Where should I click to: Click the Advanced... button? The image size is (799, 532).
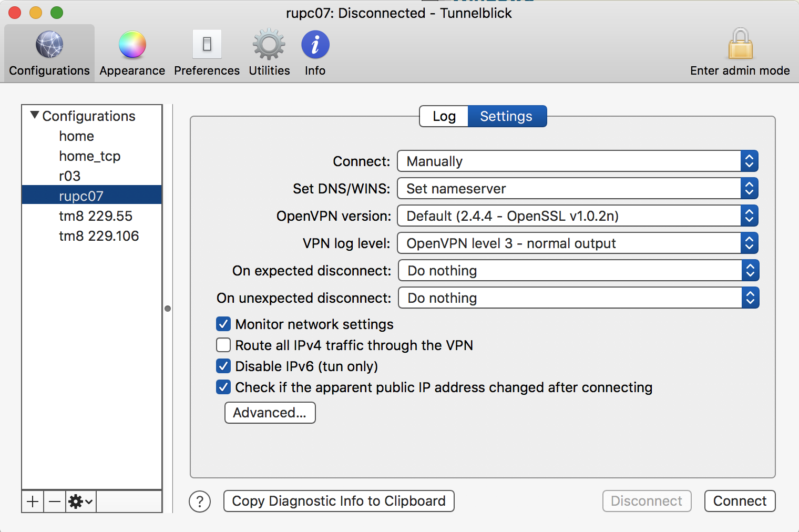pos(270,413)
